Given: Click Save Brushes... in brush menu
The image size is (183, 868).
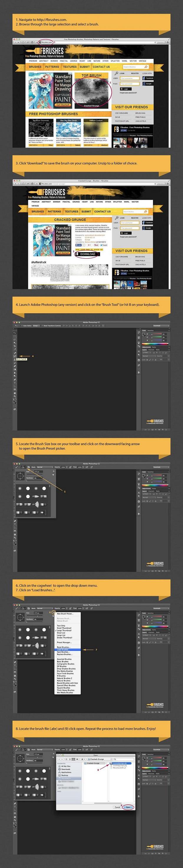Looking at the screenshot, I should [x=63, y=652].
